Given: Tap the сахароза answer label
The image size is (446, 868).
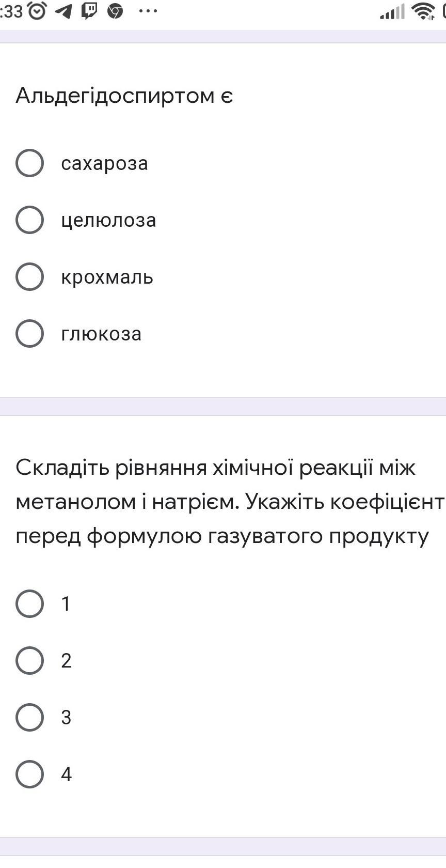Looking at the screenshot, I should click(104, 164).
